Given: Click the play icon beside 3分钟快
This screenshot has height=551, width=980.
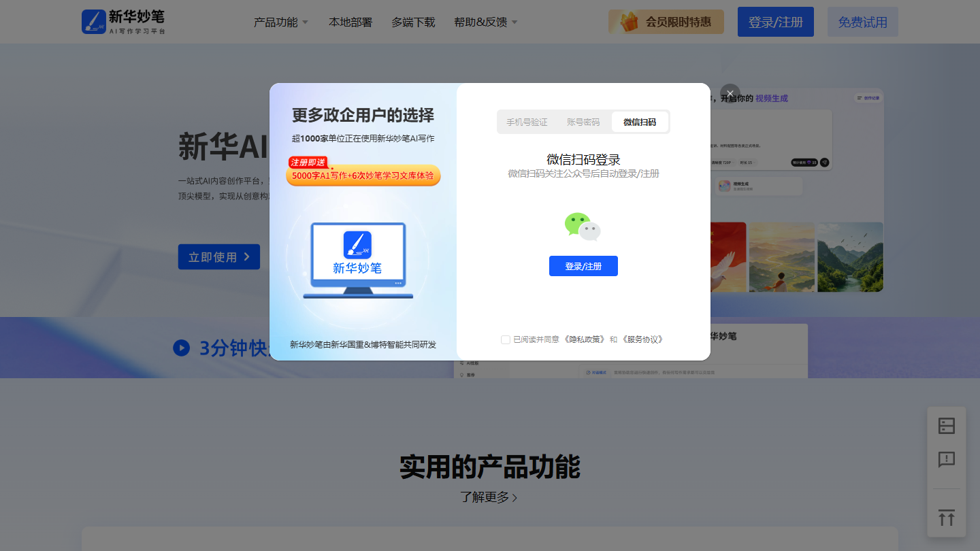Looking at the screenshot, I should [181, 348].
